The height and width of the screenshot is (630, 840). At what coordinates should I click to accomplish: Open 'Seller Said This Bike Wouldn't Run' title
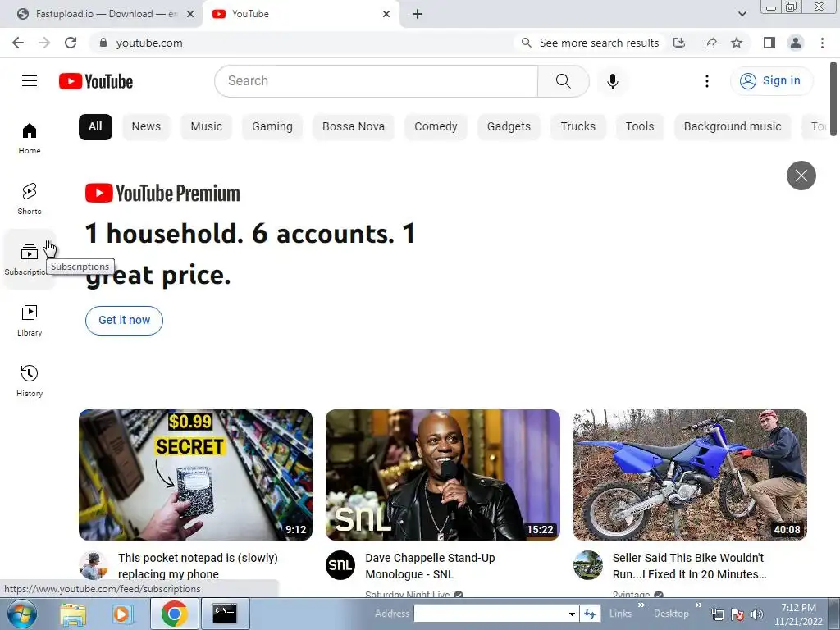tap(689, 566)
